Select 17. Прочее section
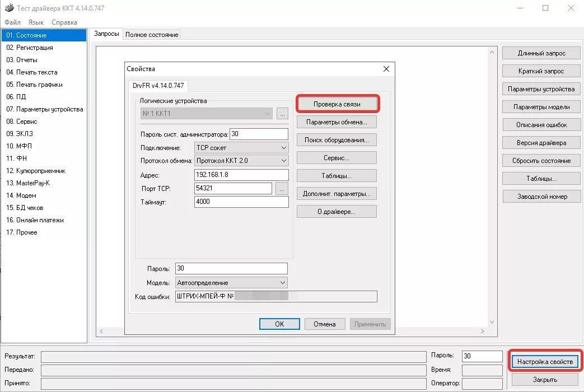This screenshot has height=392, width=584. [x=44, y=232]
